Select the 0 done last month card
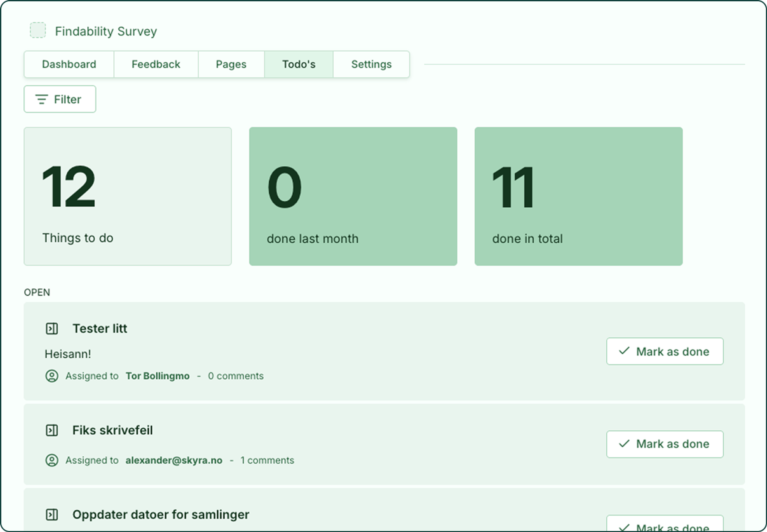This screenshot has width=767, height=532. click(353, 196)
